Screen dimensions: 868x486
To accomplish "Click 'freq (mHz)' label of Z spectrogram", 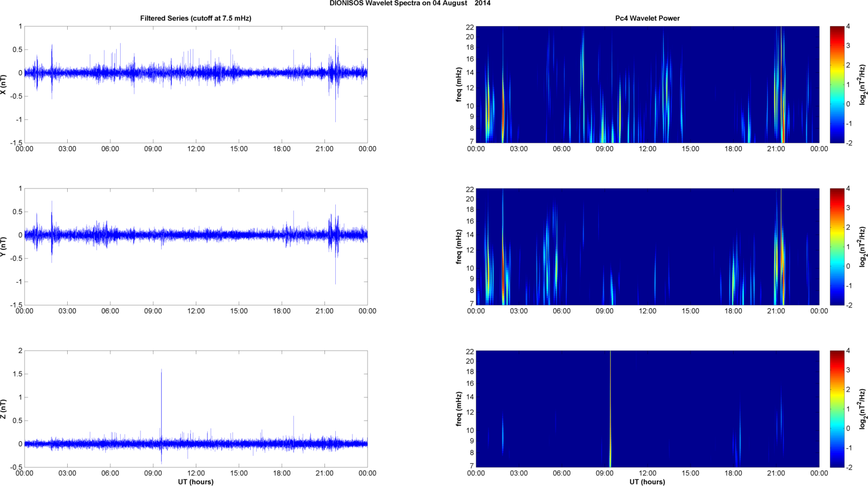I will pyautogui.click(x=459, y=409).
